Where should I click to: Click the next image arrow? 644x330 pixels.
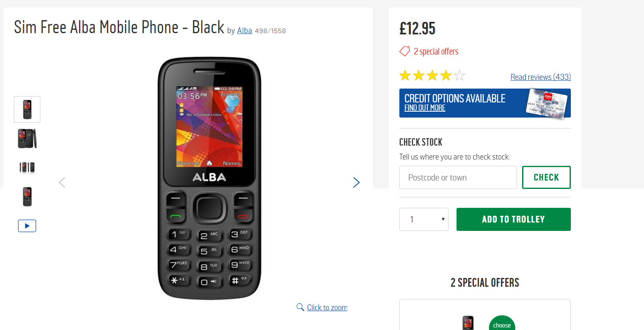click(x=356, y=182)
